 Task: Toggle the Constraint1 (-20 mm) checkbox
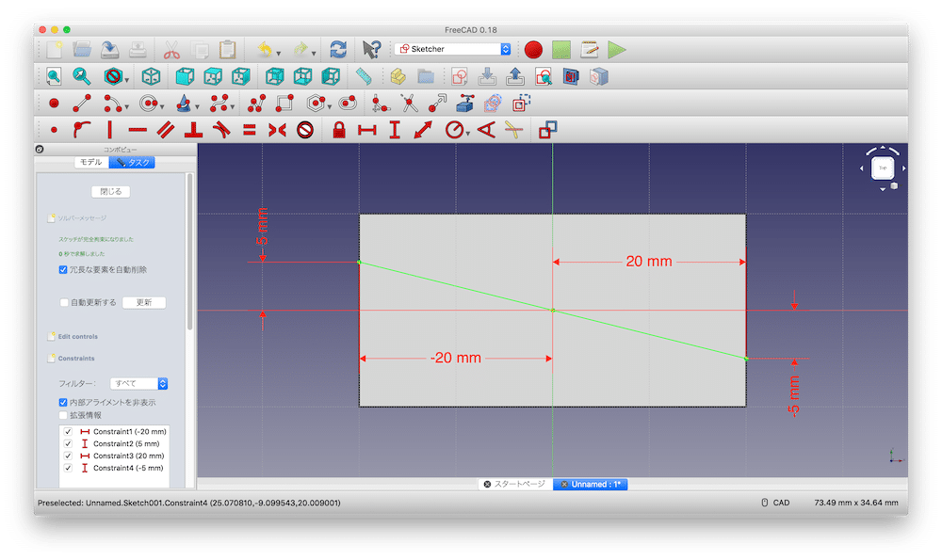tap(68, 431)
